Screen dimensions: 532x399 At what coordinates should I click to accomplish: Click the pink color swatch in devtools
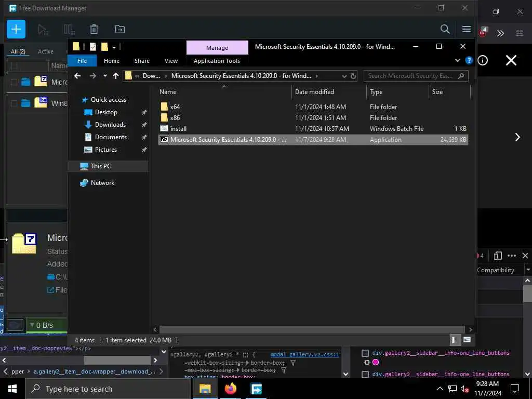click(x=375, y=362)
